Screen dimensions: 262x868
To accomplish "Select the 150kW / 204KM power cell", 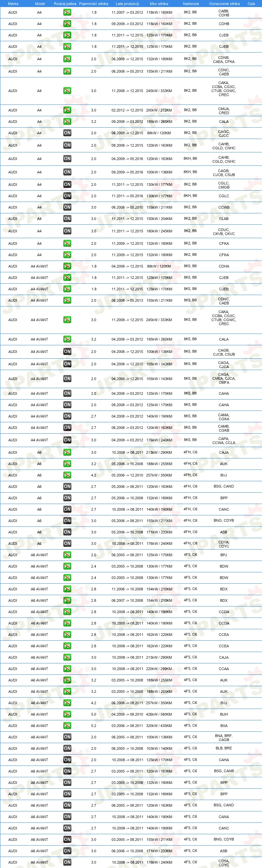I will coord(159,219).
